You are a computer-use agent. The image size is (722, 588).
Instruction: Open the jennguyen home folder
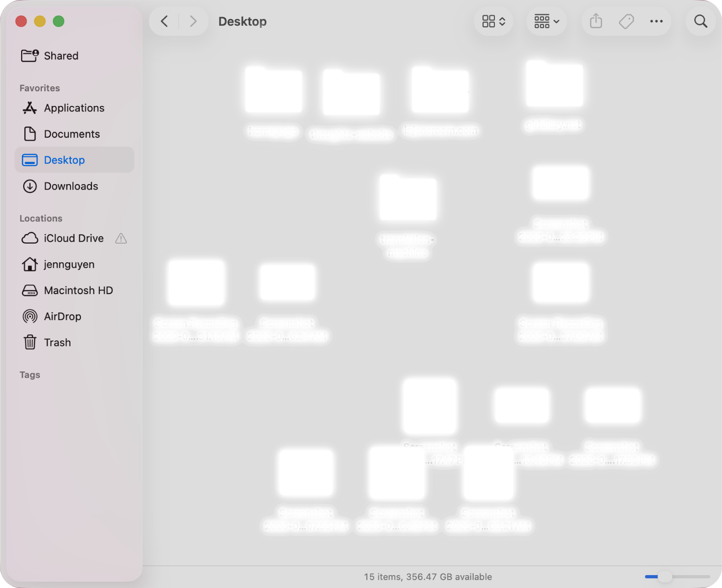pyautogui.click(x=69, y=264)
